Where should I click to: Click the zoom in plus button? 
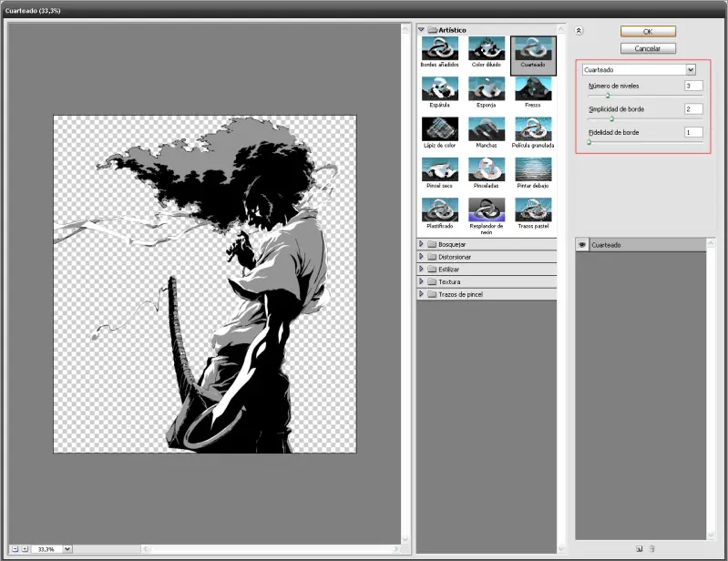point(26,549)
